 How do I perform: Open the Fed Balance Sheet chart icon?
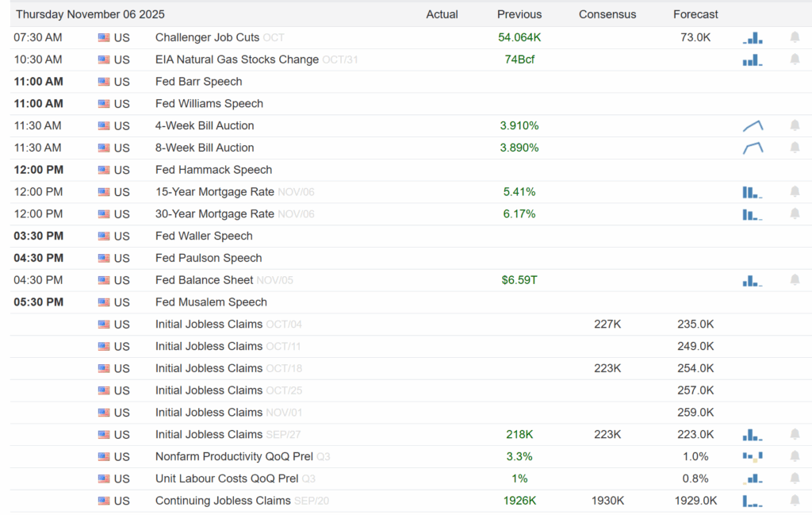click(x=753, y=280)
